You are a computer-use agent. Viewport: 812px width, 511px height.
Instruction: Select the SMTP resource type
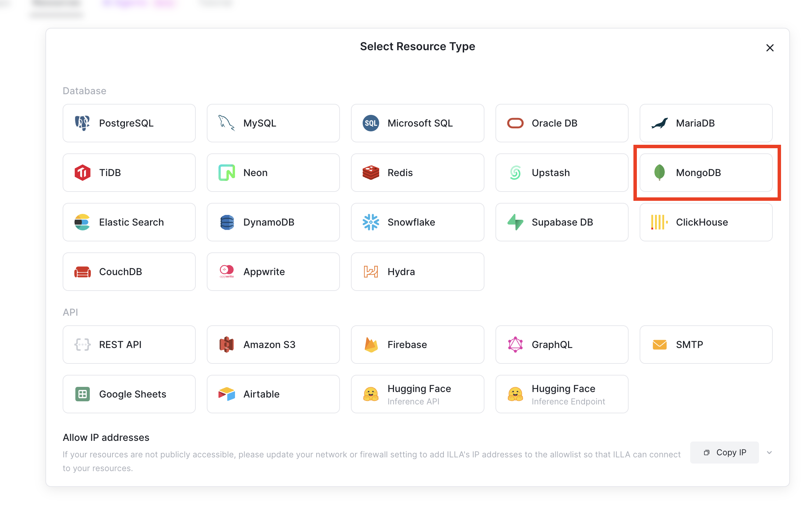pos(705,345)
